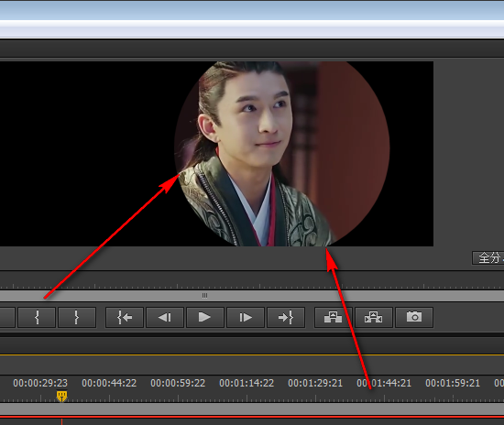Click timeline ruler at 00:01:29:21
The width and height of the screenshot is (504, 425).
(315, 383)
